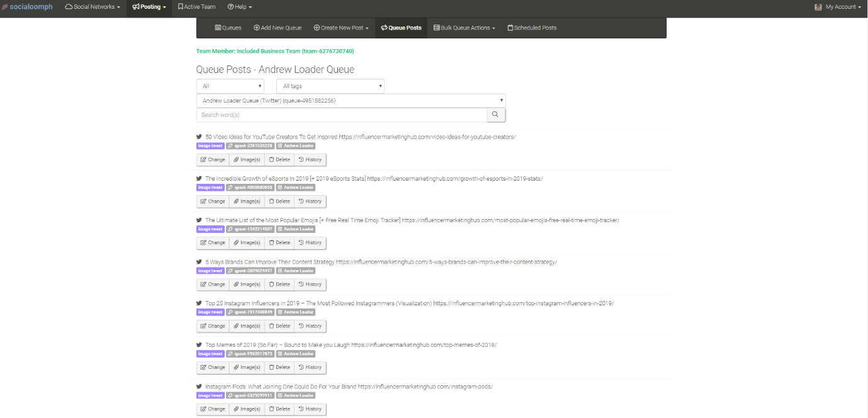Click Change for Top 25 Instagram Influencers post
Image resolution: width=868 pixels, height=418 pixels.
coord(213,326)
